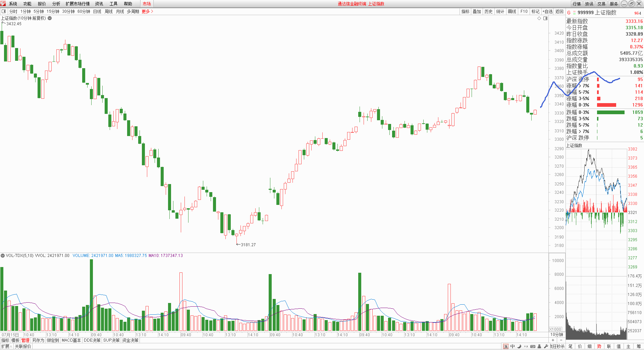
Task: Open the VOL-TDX indicator dropdown arrow
Action: [x=3, y=256]
